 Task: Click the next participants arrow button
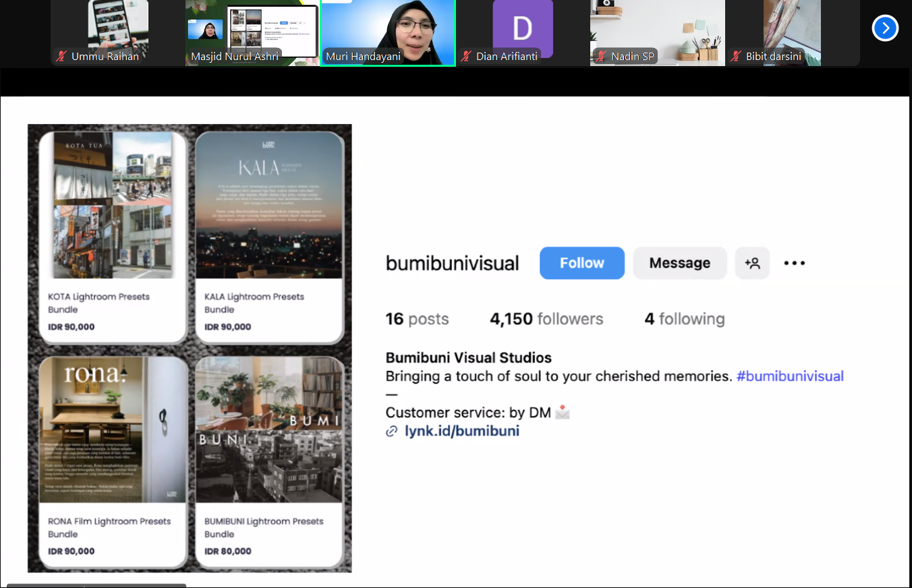(885, 28)
